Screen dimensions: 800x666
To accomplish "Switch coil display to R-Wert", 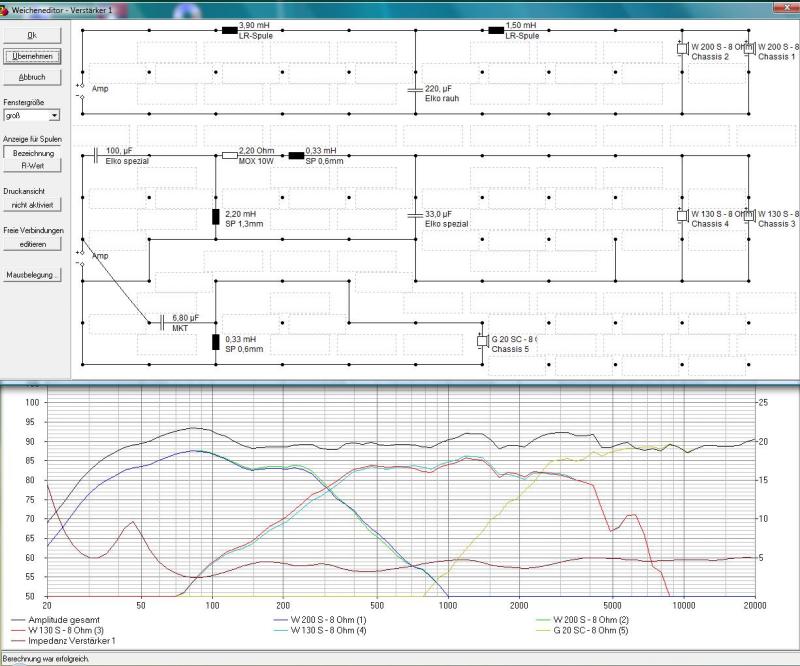I will pos(31,166).
